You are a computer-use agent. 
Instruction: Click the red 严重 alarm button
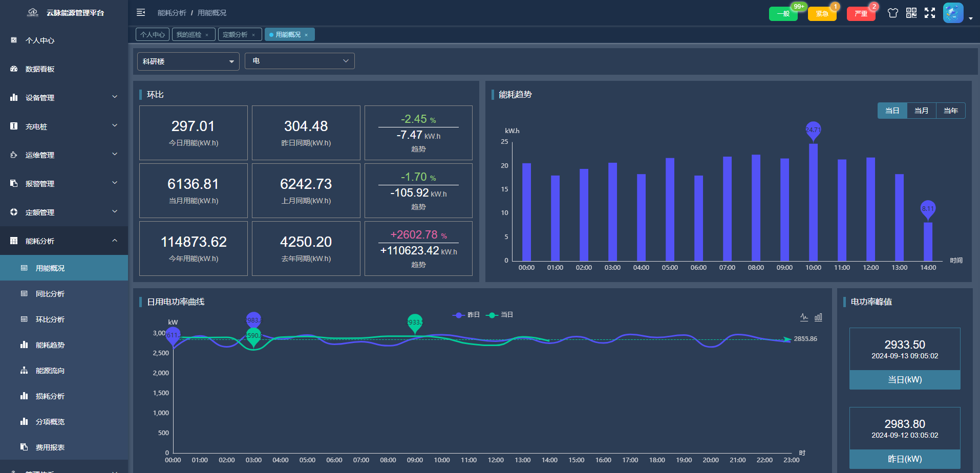861,14
